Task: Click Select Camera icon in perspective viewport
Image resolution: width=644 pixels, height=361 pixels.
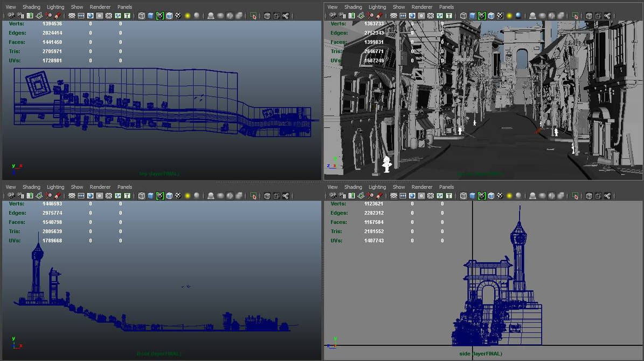Action: tap(333, 16)
